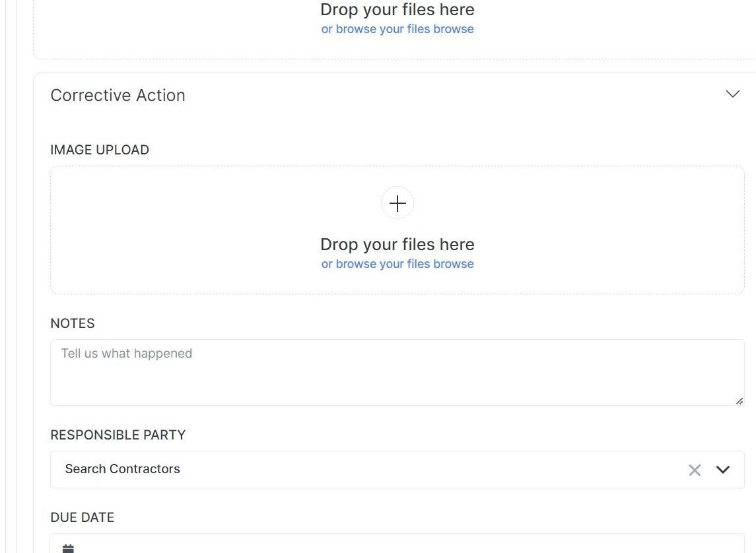This screenshot has width=756, height=553.
Task: Click the Search Contractors combo box text
Action: pyautogui.click(x=122, y=469)
